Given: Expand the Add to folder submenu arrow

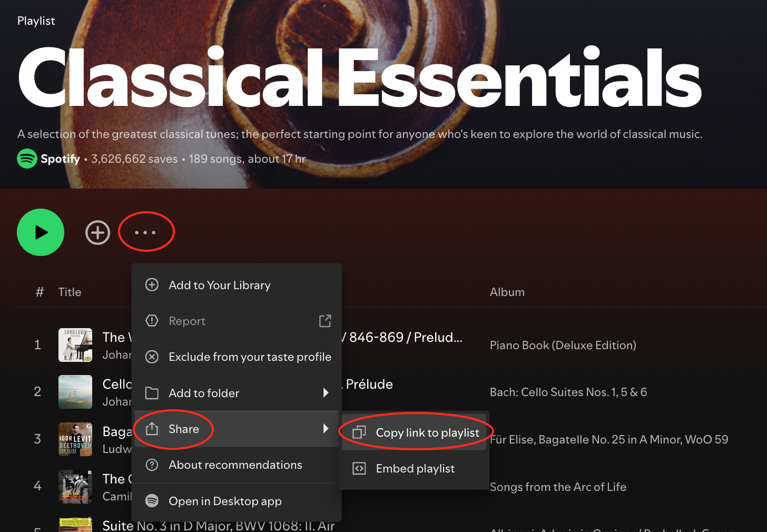Looking at the screenshot, I should tap(326, 393).
